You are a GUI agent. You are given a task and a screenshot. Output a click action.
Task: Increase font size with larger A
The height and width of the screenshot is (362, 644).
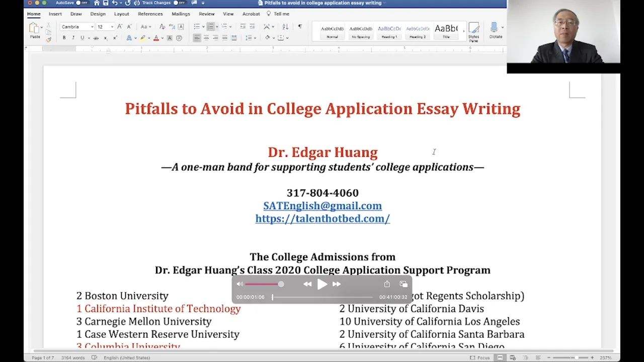pyautogui.click(x=120, y=27)
